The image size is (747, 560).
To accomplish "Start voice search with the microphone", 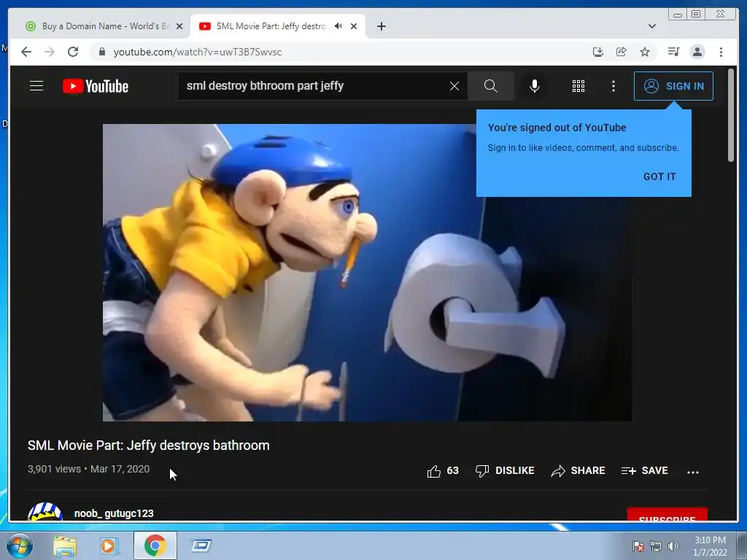I will (x=535, y=86).
